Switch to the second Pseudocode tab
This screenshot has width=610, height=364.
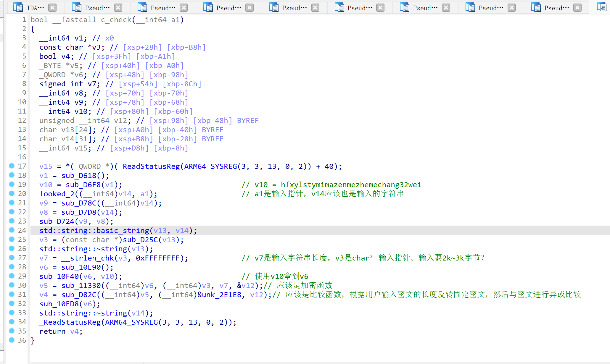pyautogui.click(x=163, y=8)
